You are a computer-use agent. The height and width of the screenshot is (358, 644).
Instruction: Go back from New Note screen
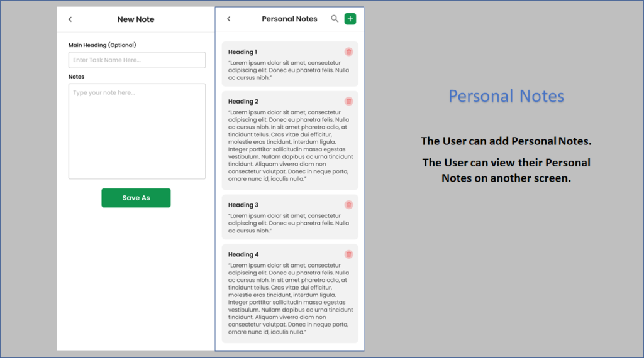[x=70, y=19]
